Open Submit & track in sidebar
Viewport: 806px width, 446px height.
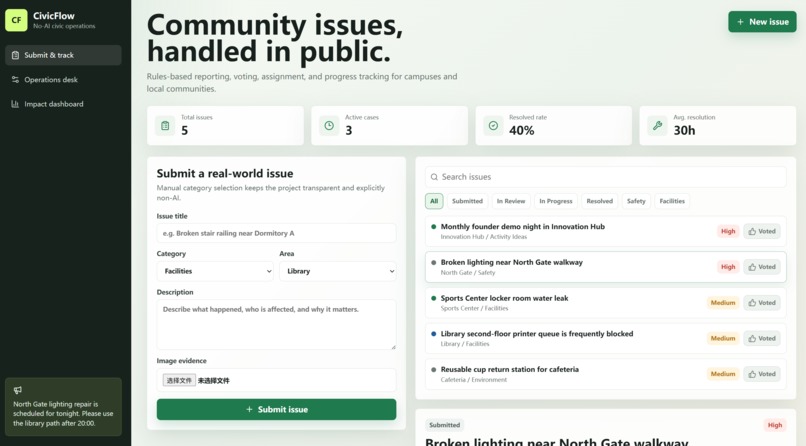(63, 55)
